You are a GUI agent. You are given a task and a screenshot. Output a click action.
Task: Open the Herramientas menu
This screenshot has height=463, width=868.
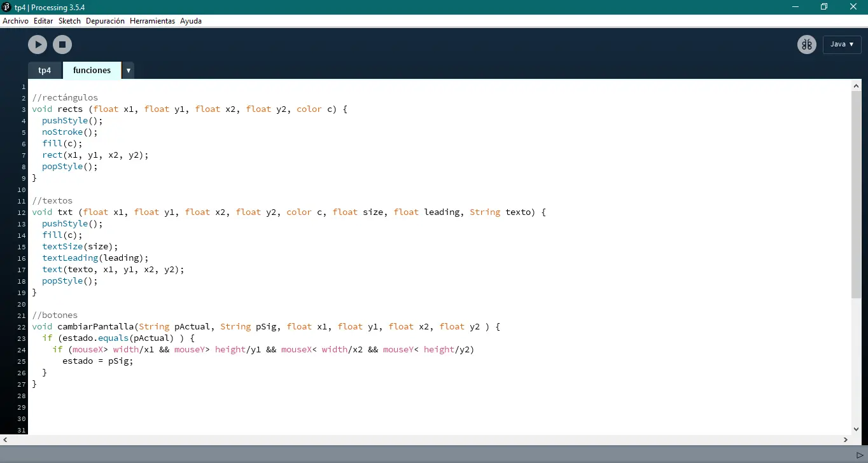pos(152,20)
